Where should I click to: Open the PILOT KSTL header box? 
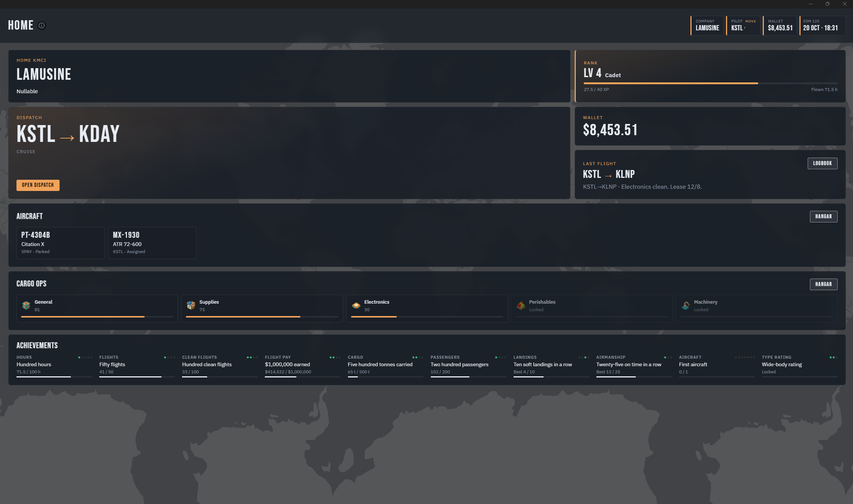click(x=743, y=25)
